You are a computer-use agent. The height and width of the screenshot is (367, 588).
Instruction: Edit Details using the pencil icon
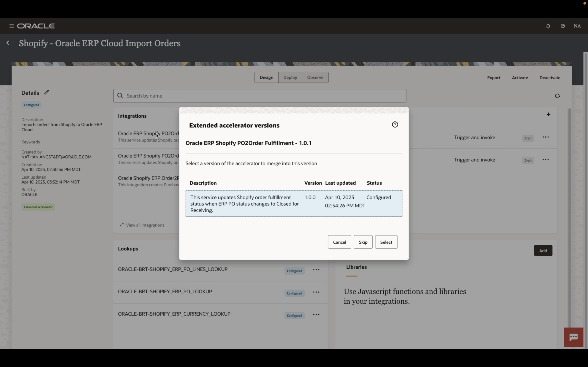click(x=46, y=92)
